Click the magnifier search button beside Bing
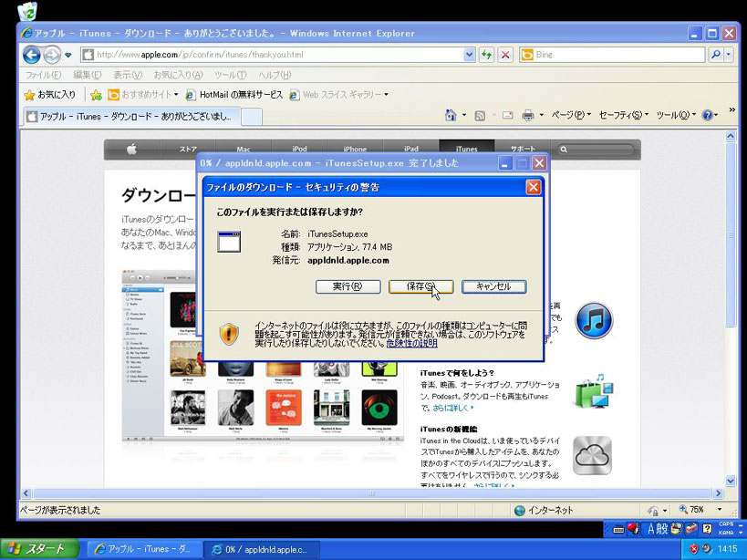This screenshot has height=560, width=747. [716, 55]
